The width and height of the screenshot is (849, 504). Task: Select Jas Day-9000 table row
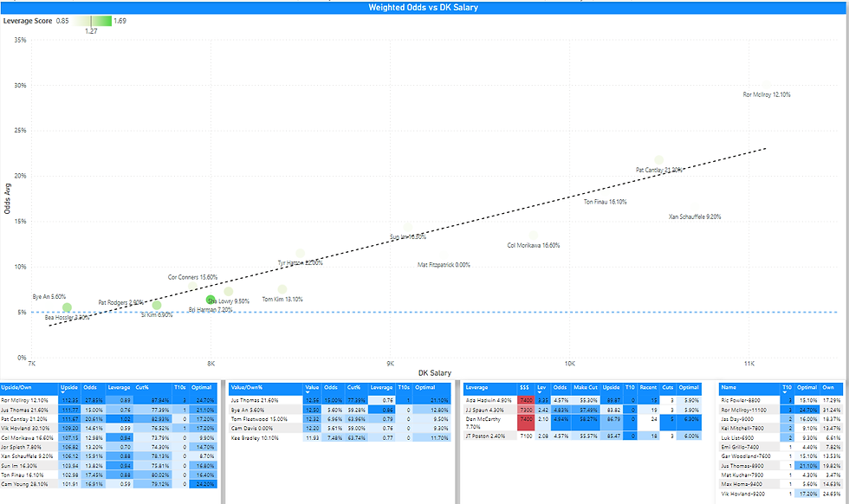tap(781, 419)
